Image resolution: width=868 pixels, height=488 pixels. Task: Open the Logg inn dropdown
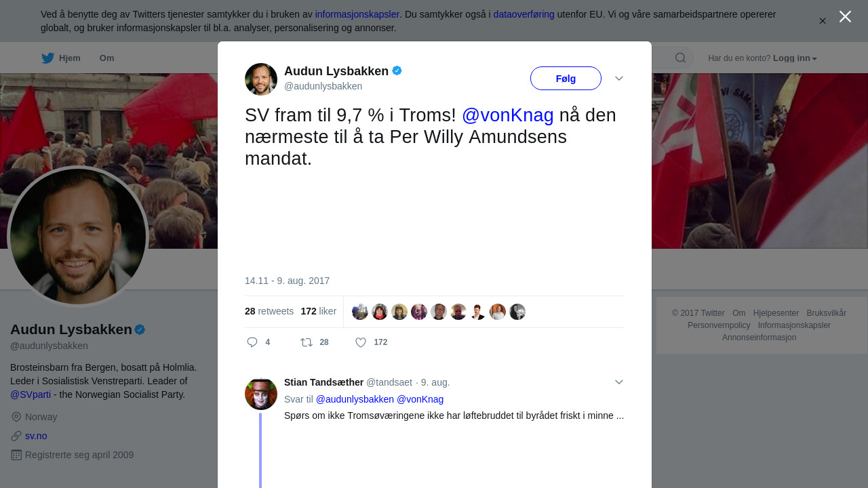tap(795, 58)
